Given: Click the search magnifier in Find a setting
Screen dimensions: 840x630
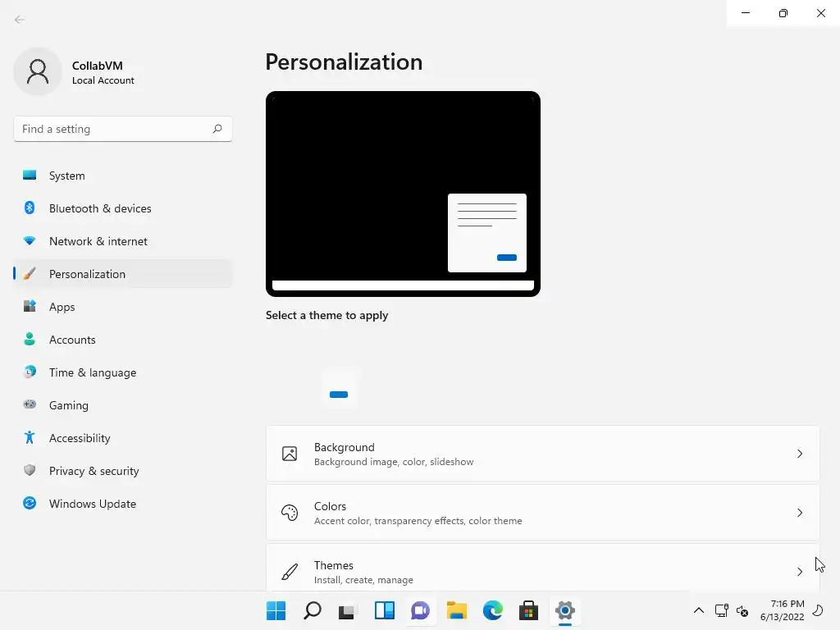Looking at the screenshot, I should [217, 129].
